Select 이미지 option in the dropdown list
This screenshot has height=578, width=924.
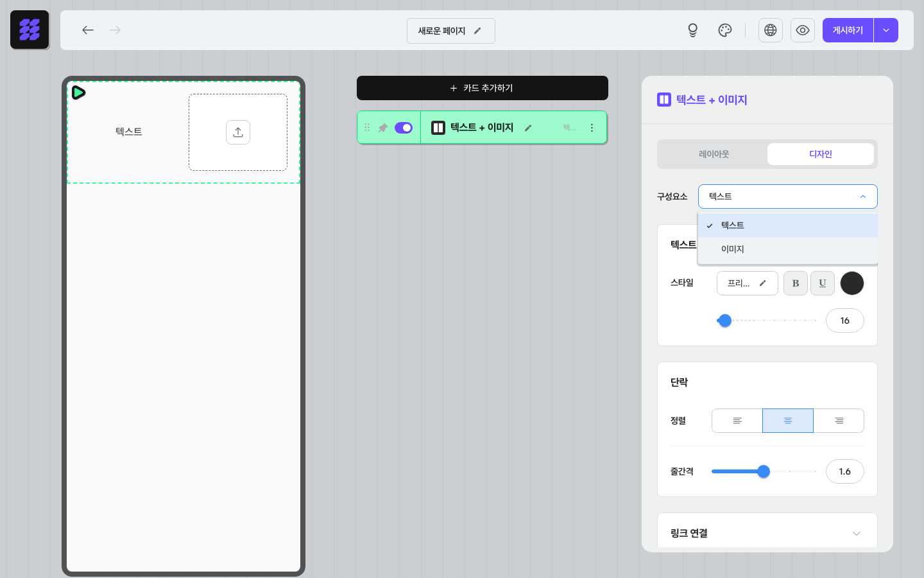[x=788, y=249]
